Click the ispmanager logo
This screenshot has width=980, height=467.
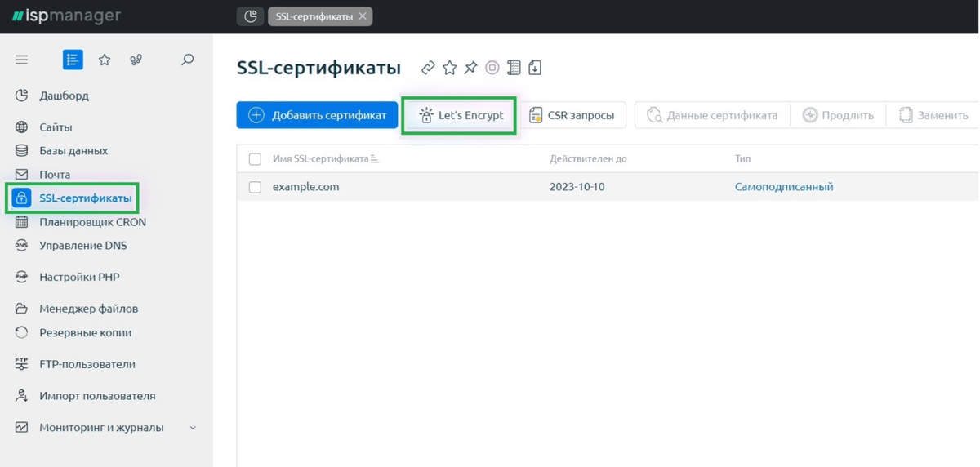click(66, 16)
